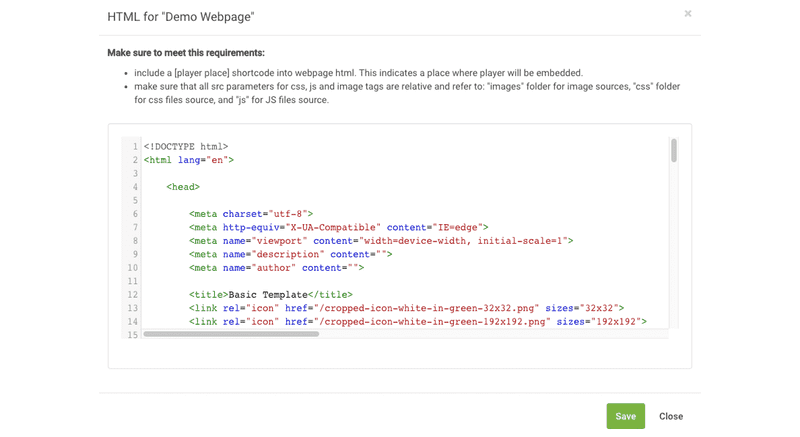This screenshot has width=800, height=437.
Task: Click the meta description tag line
Action: [x=290, y=254]
